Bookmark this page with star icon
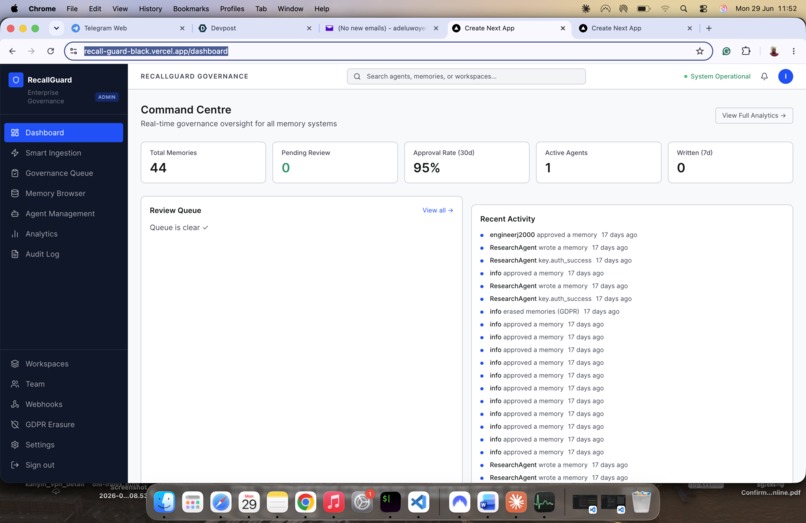This screenshot has height=523, width=806. 700,51
